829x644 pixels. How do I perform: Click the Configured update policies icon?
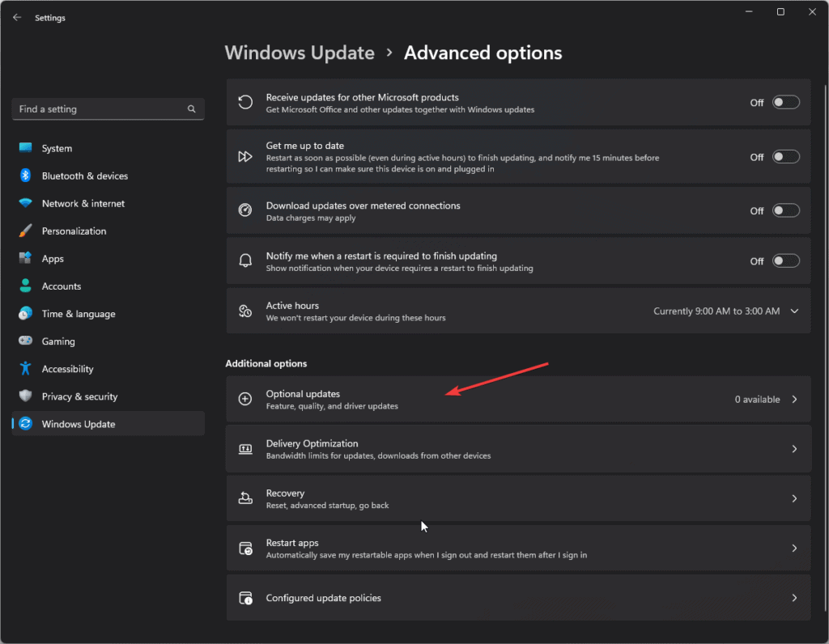(246, 598)
